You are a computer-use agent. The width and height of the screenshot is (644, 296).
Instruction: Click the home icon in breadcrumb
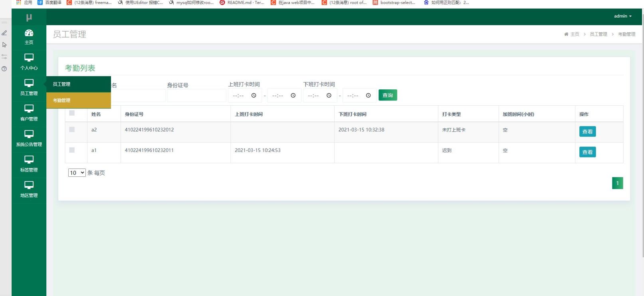point(566,34)
